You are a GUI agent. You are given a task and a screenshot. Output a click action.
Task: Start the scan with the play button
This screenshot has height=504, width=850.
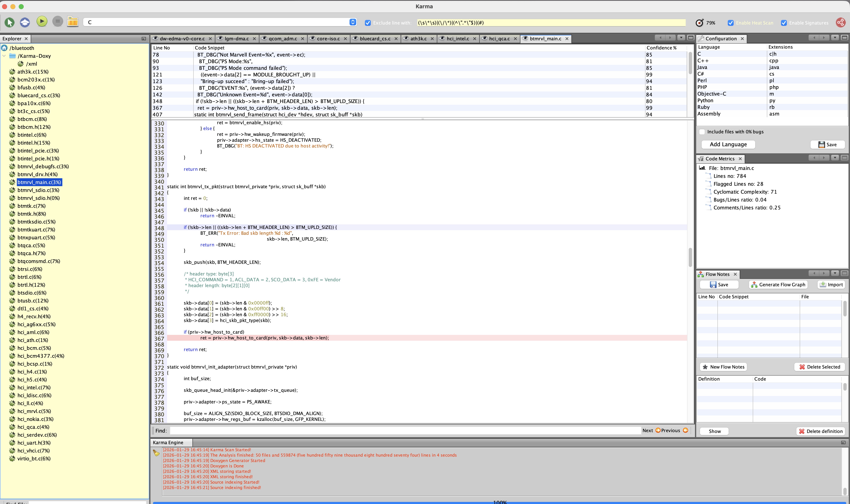click(42, 22)
